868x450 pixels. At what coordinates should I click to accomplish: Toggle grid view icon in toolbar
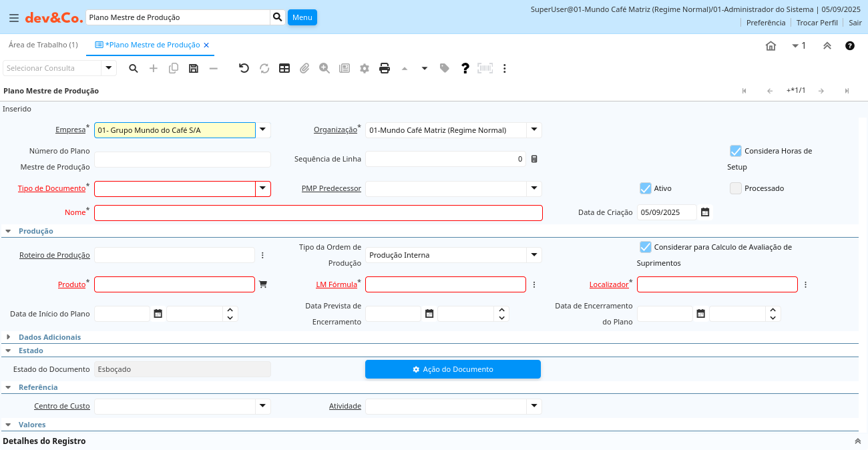pyautogui.click(x=284, y=68)
